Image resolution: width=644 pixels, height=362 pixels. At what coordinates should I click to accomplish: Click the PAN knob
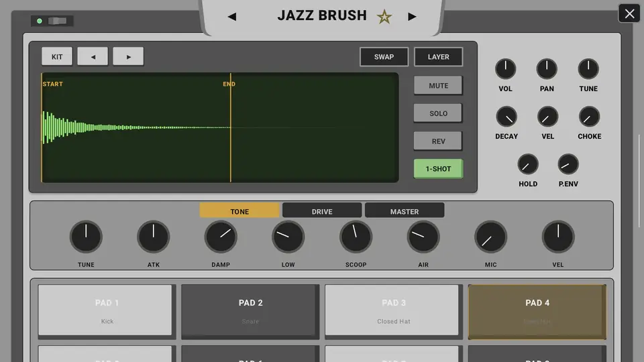547,69
